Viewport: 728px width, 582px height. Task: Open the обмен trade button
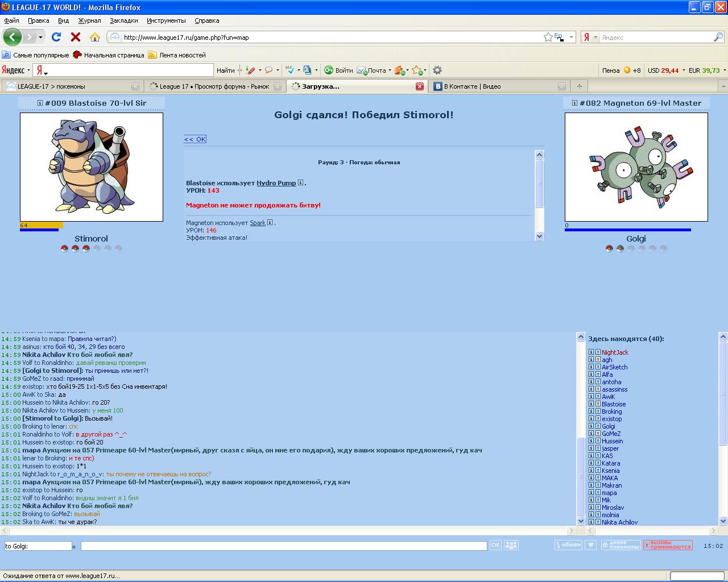coord(568,545)
